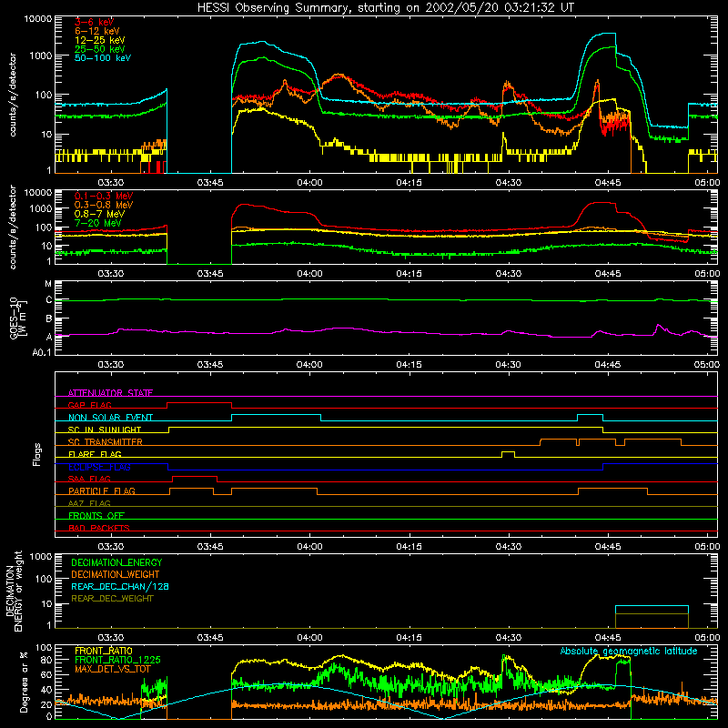This screenshot has width=728, height=728.
Task: Click the 03:45 time label under the GOES panel
Action: tap(210, 365)
